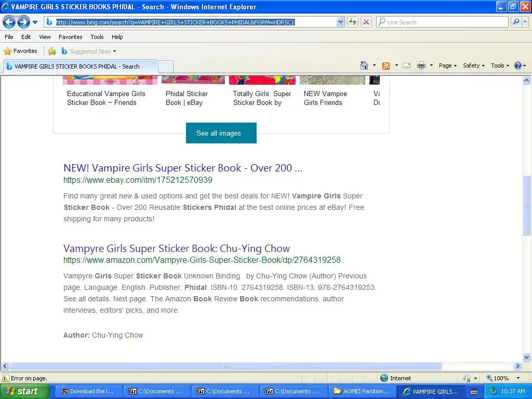
Task: Open the Tools command bar menu
Action: [x=500, y=65]
